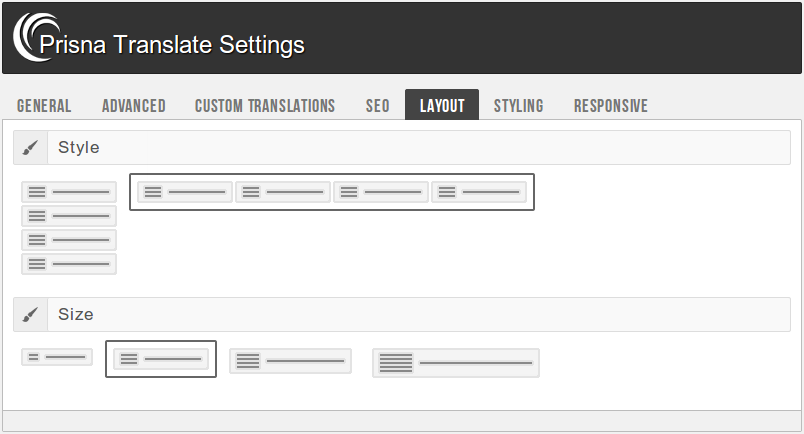Choose the smallest size option

point(57,357)
